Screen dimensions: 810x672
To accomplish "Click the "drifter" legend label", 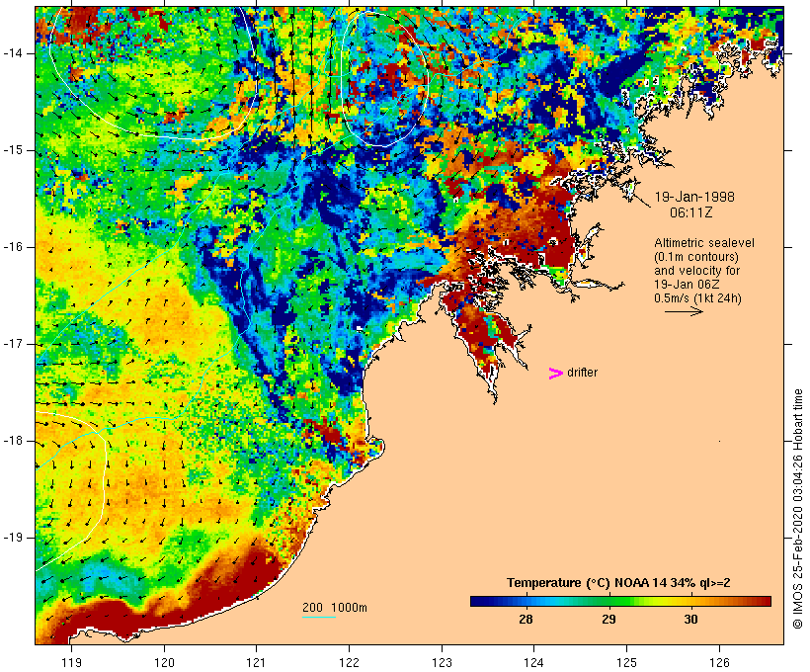I will tap(582, 373).
